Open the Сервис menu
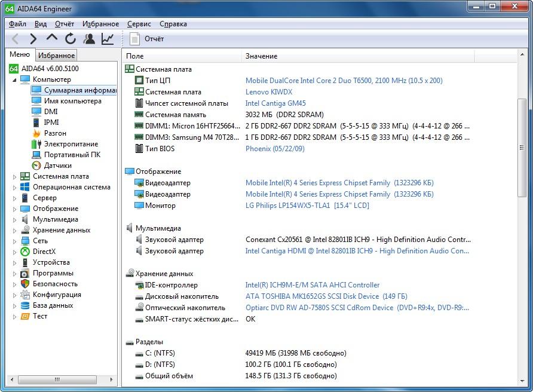The height and width of the screenshot is (392, 533). point(139,24)
